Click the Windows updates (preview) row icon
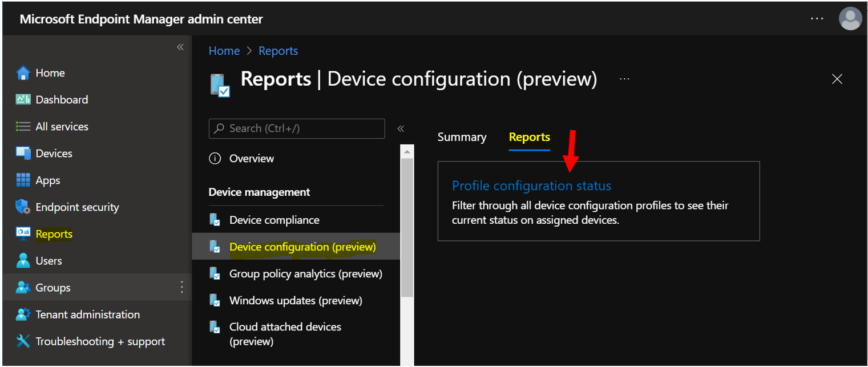Viewport: 868px width, 367px height. pyautogui.click(x=215, y=300)
